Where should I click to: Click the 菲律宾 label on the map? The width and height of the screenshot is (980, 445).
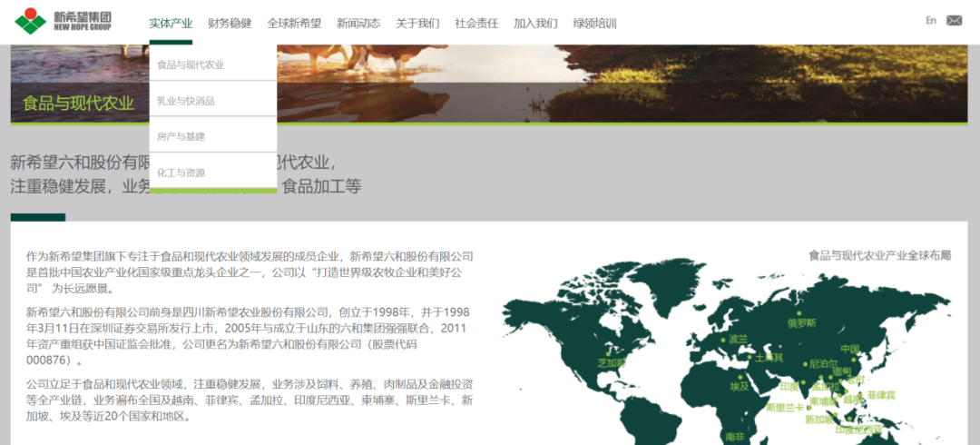click(881, 396)
